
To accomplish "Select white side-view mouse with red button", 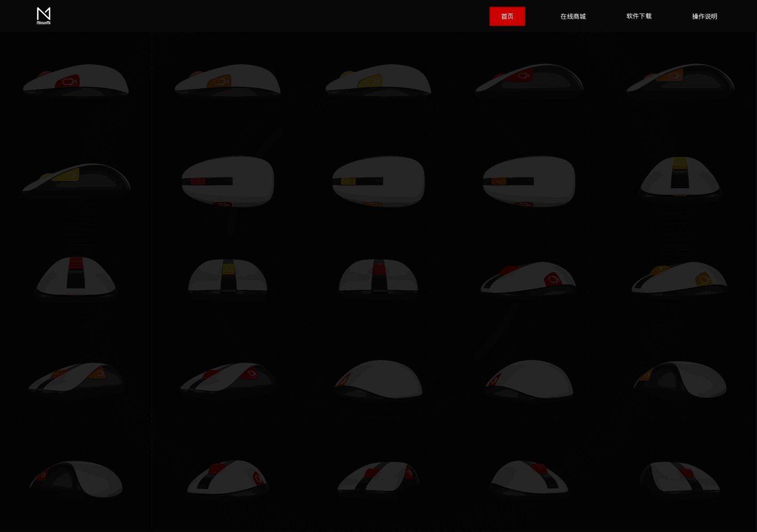I will (76, 80).
